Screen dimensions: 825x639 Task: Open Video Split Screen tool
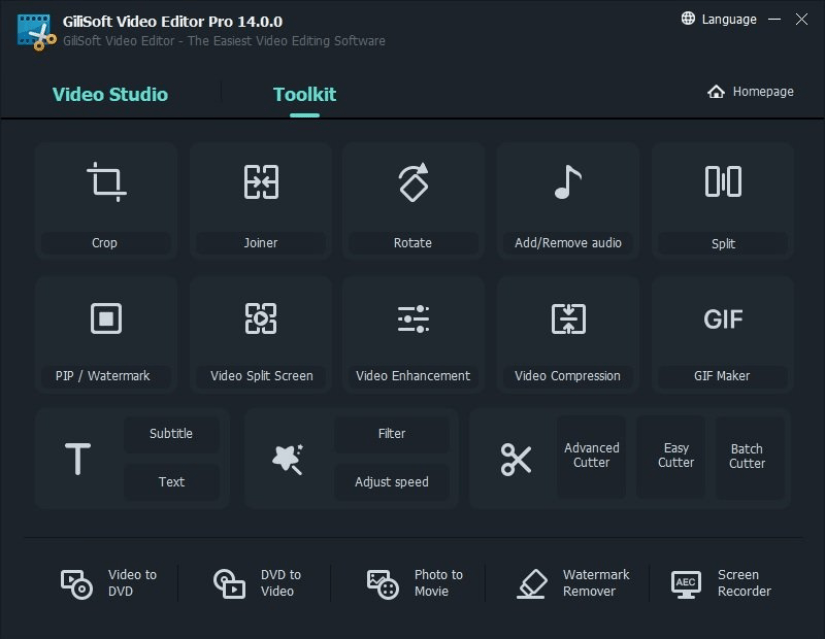point(261,335)
